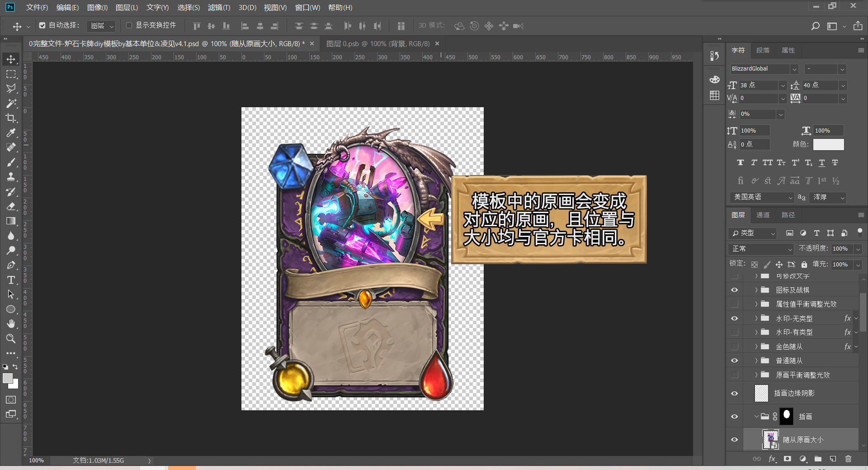The height and width of the screenshot is (470, 868).
Task: Select the Brush tool
Action: tap(11, 162)
